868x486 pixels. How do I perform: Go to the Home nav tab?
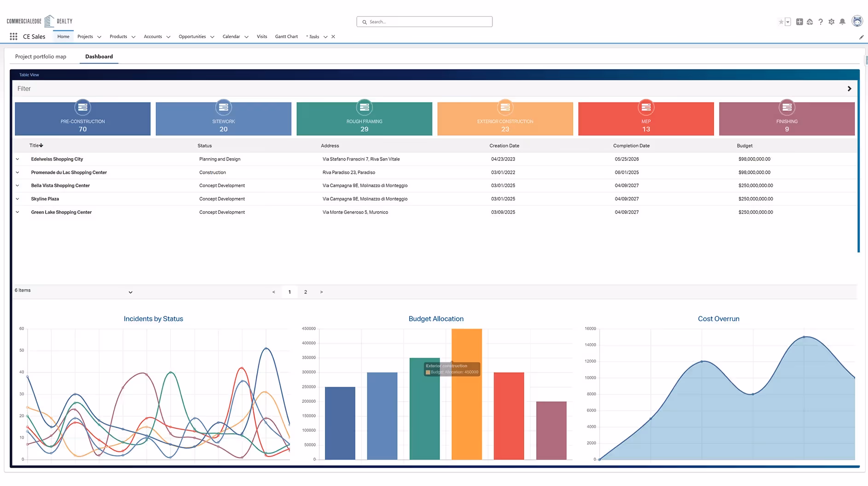click(64, 36)
